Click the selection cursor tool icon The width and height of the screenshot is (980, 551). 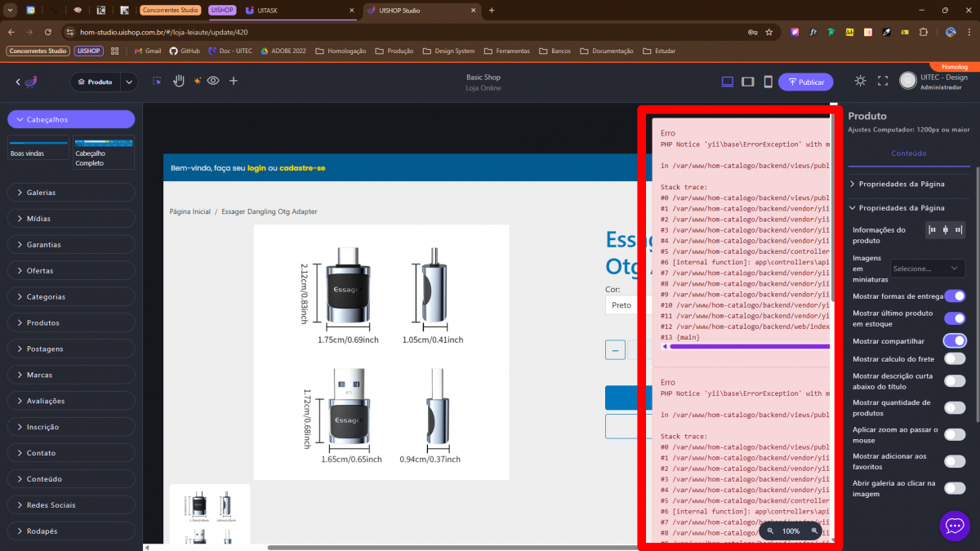click(x=157, y=82)
